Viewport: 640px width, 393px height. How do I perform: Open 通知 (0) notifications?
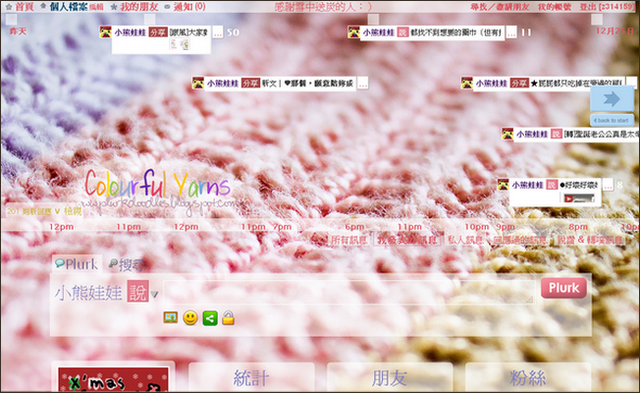coord(189,7)
